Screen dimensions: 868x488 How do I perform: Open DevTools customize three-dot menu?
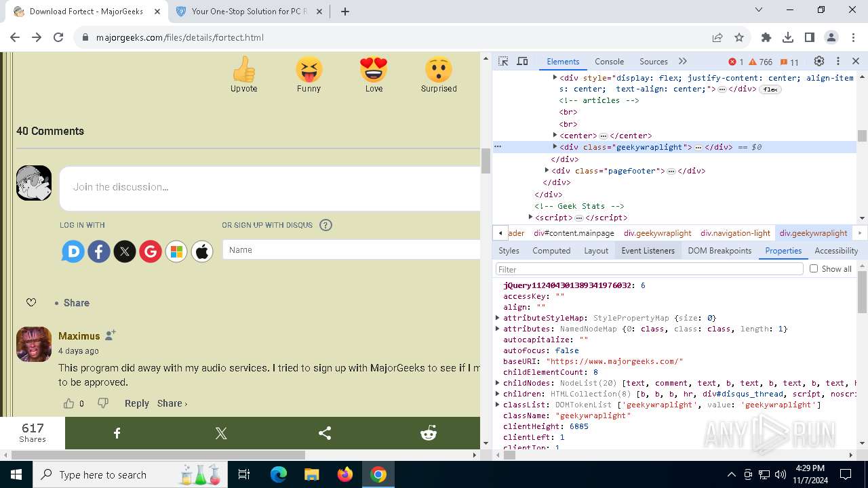tap(838, 61)
